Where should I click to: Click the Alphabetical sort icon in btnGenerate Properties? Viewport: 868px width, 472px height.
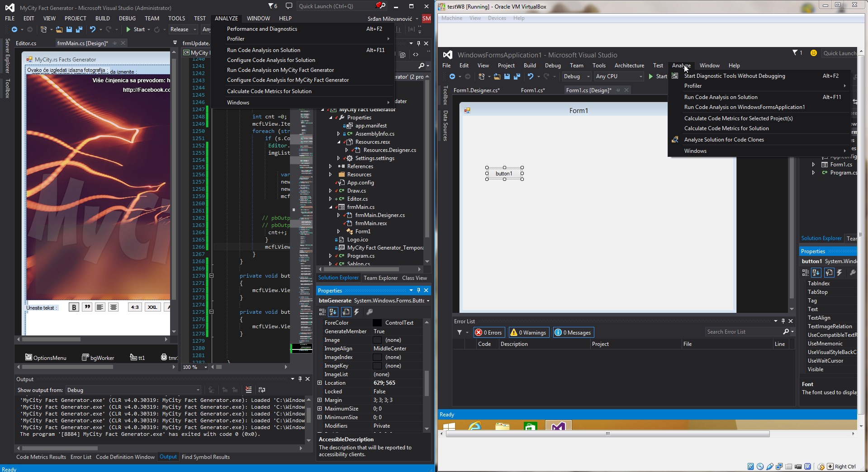pyautogui.click(x=333, y=312)
